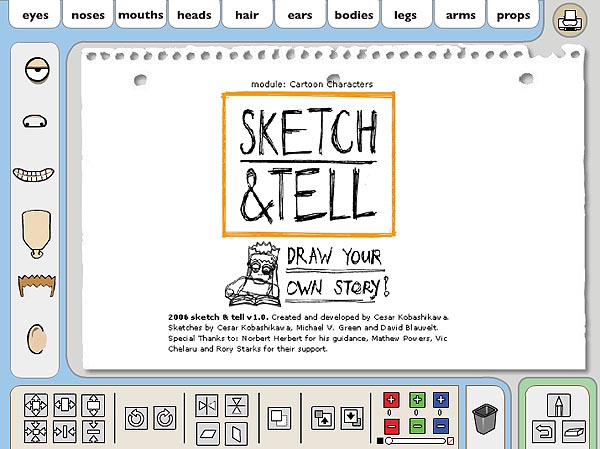Rotate object counterclockwise
This screenshot has width=600, height=449.
[136, 418]
